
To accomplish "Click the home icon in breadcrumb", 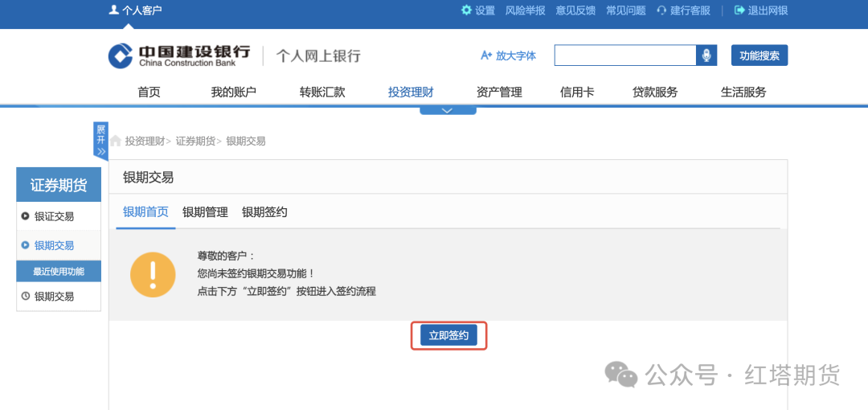I will pos(116,141).
